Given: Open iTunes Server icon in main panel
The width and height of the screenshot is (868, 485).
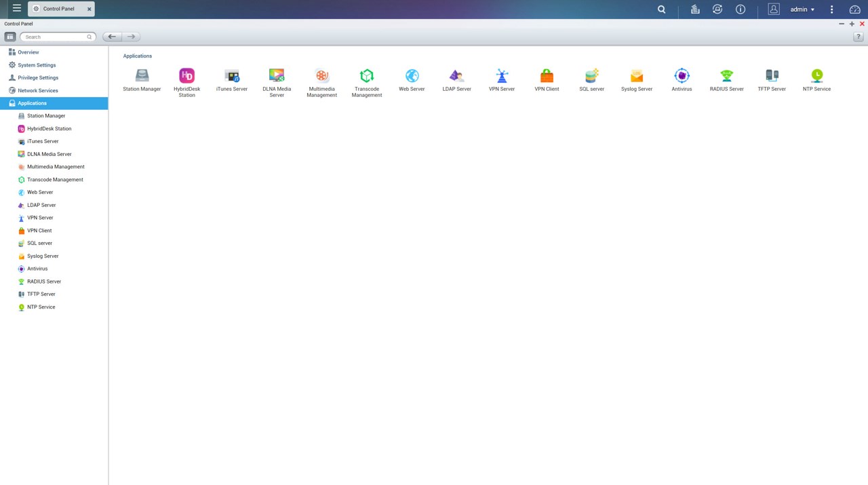Looking at the screenshot, I should point(232,75).
